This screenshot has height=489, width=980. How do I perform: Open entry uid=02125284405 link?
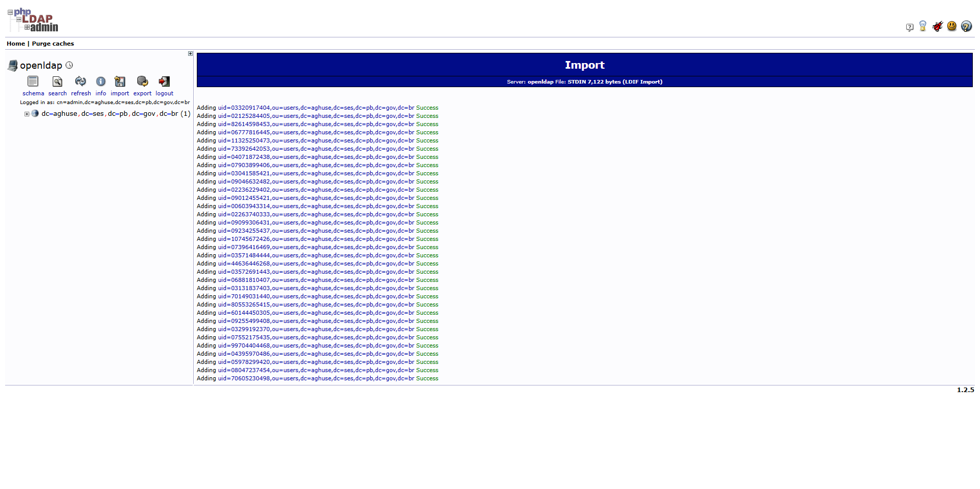pos(316,116)
